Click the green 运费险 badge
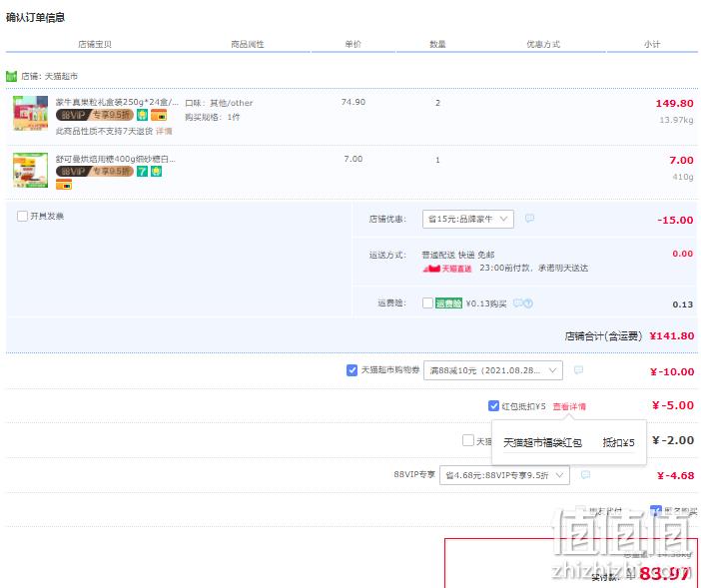 [x=448, y=303]
